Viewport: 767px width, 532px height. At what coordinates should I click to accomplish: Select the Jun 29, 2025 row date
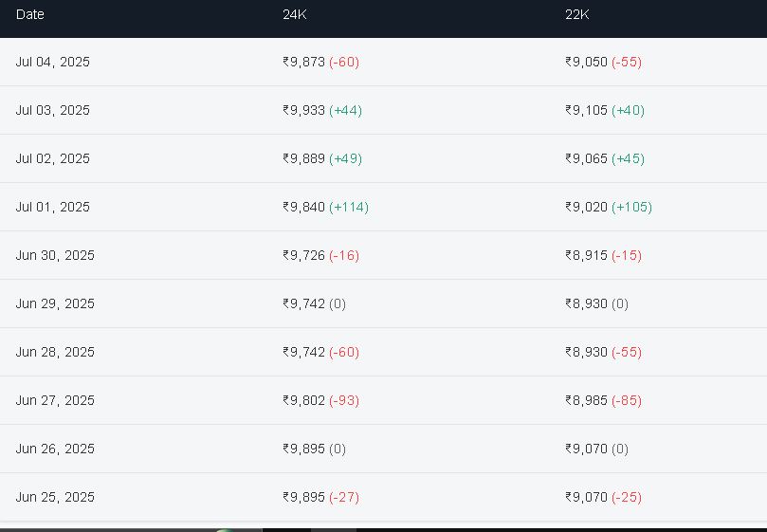(55, 303)
